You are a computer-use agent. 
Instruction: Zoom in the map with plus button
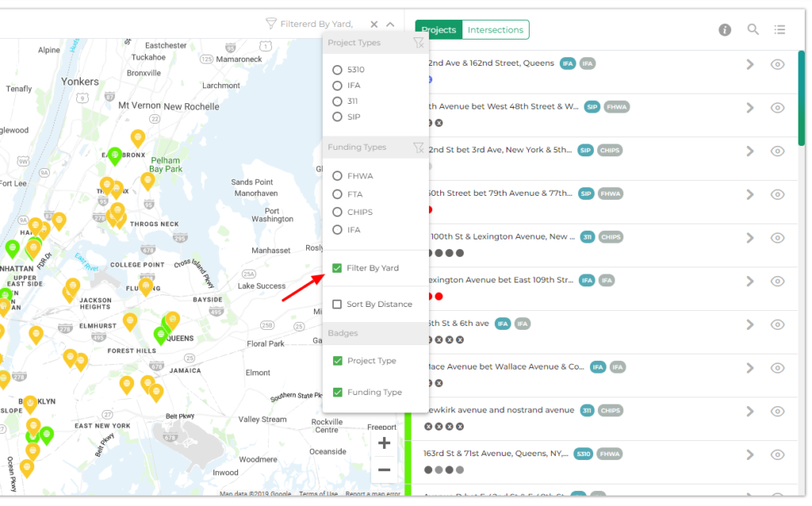384,443
